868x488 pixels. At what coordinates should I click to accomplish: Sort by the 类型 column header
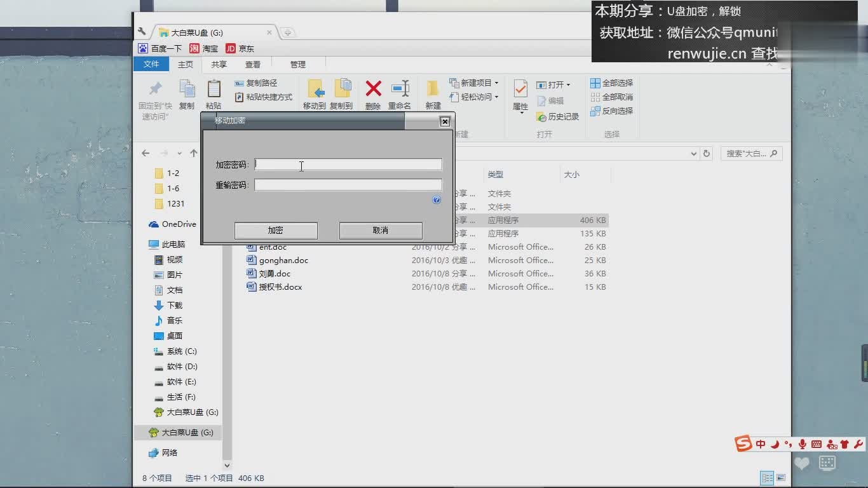click(496, 175)
